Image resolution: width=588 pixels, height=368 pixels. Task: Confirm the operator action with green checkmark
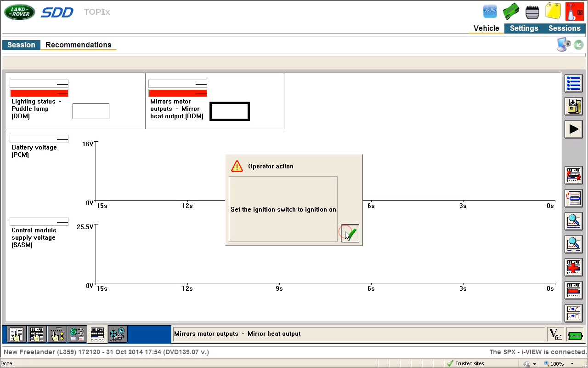tap(350, 233)
